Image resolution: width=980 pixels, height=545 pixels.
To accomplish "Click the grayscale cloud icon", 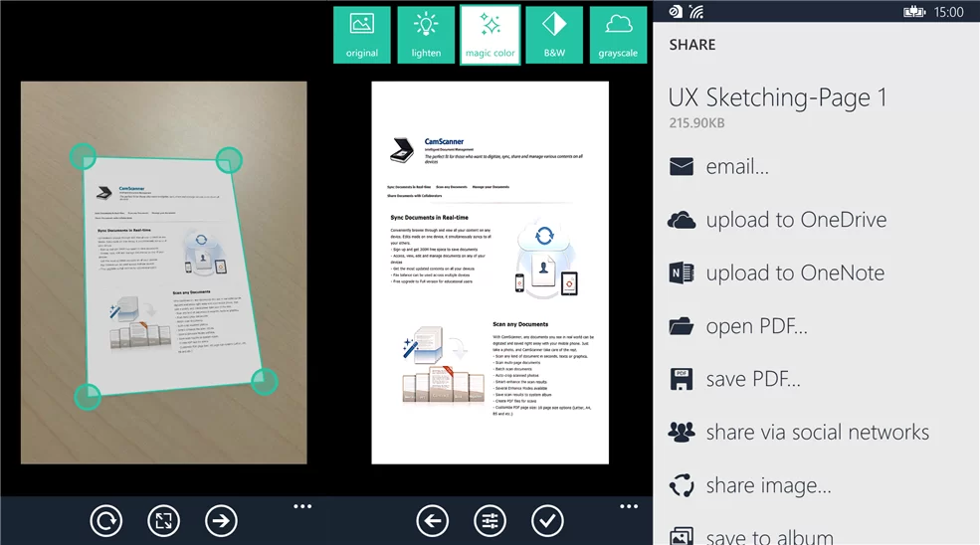I will 618,25.
